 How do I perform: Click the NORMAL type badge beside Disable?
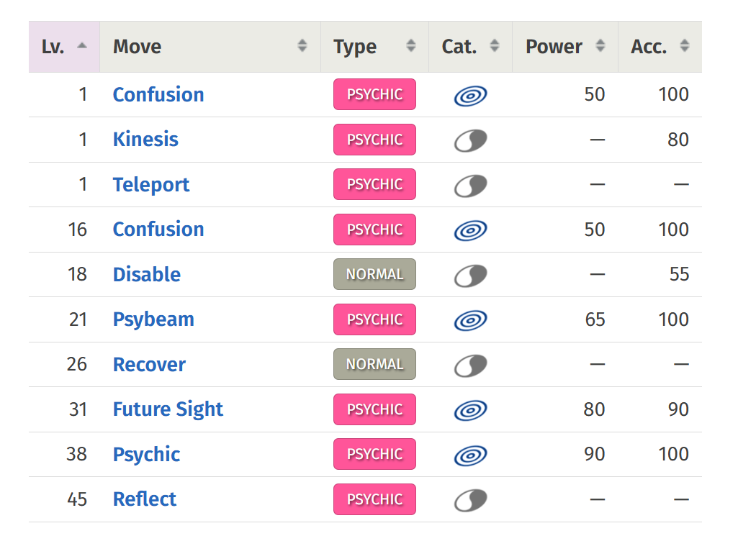(374, 274)
